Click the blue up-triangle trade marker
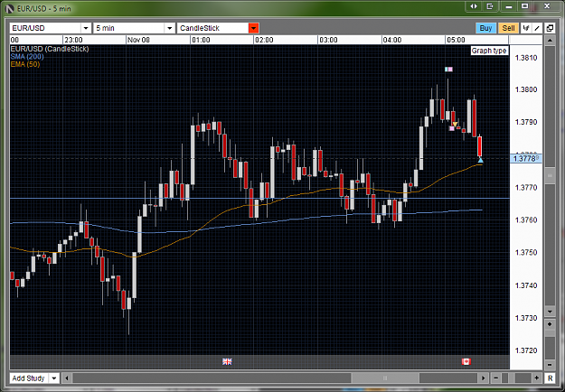 tap(480, 160)
